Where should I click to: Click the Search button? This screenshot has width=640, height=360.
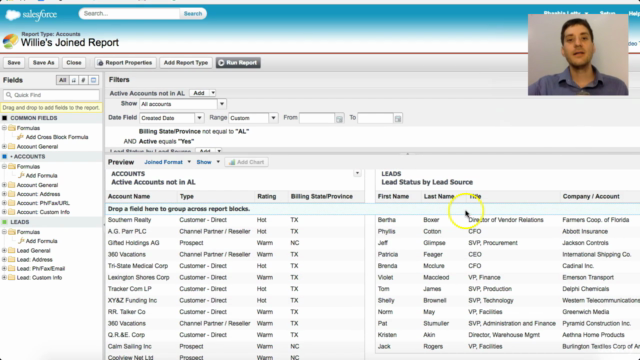tap(193, 13)
